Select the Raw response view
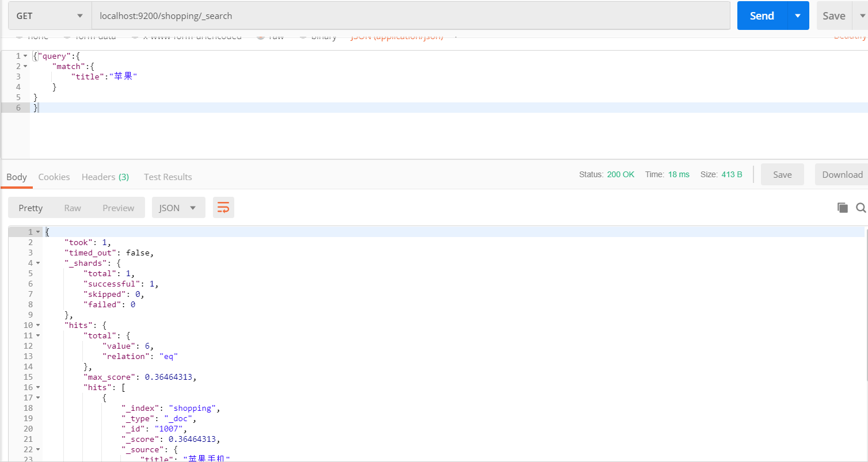This screenshot has width=868, height=462. pyautogui.click(x=73, y=208)
